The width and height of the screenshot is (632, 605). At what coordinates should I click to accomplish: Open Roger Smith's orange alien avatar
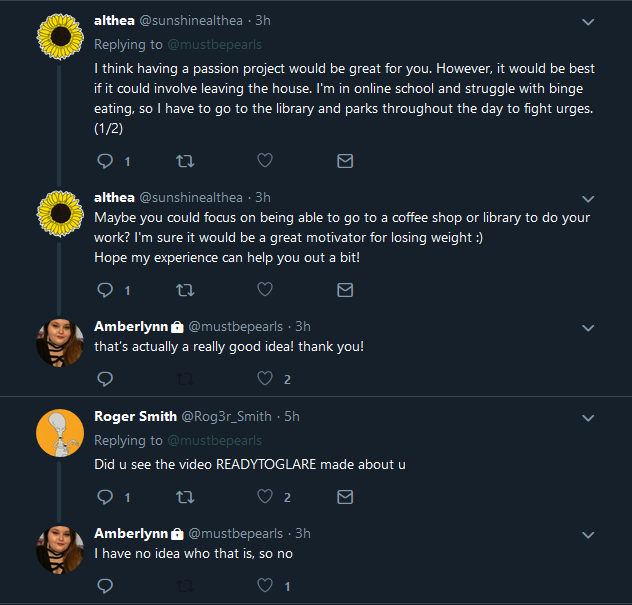[60, 433]
